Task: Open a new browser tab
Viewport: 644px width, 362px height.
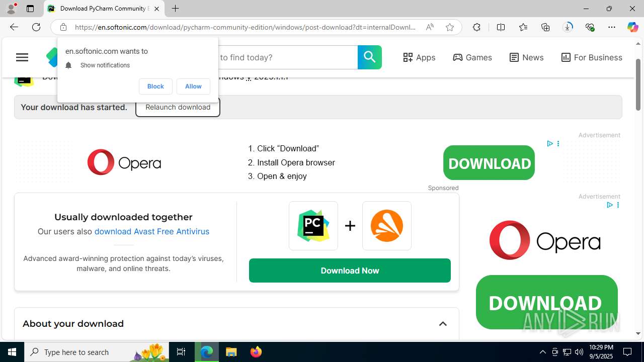Action: click(175, 9)
